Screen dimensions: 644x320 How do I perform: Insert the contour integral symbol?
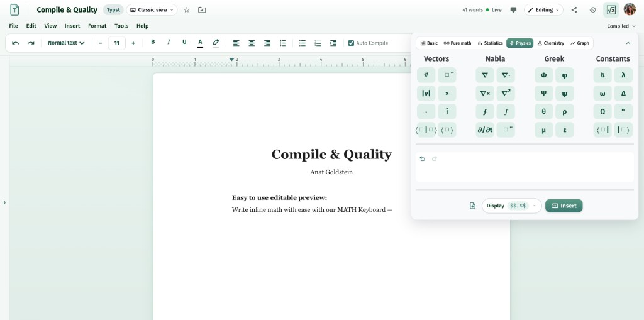pos(485,111)
